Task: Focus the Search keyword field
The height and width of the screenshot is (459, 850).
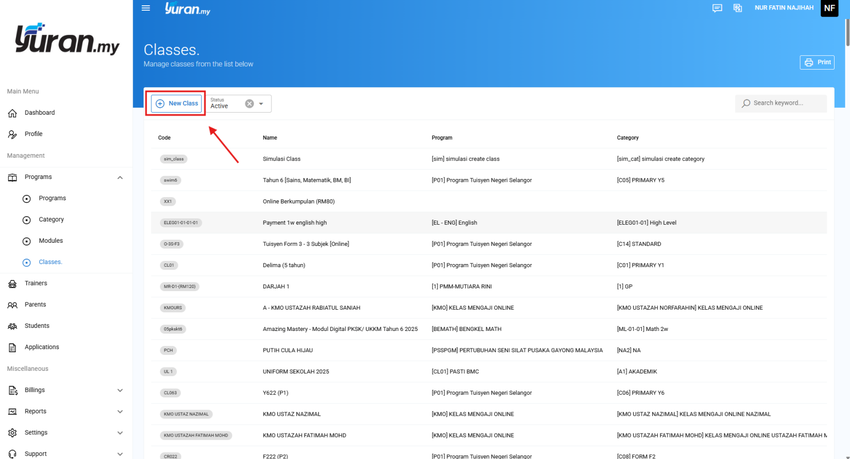Action: 781,103
